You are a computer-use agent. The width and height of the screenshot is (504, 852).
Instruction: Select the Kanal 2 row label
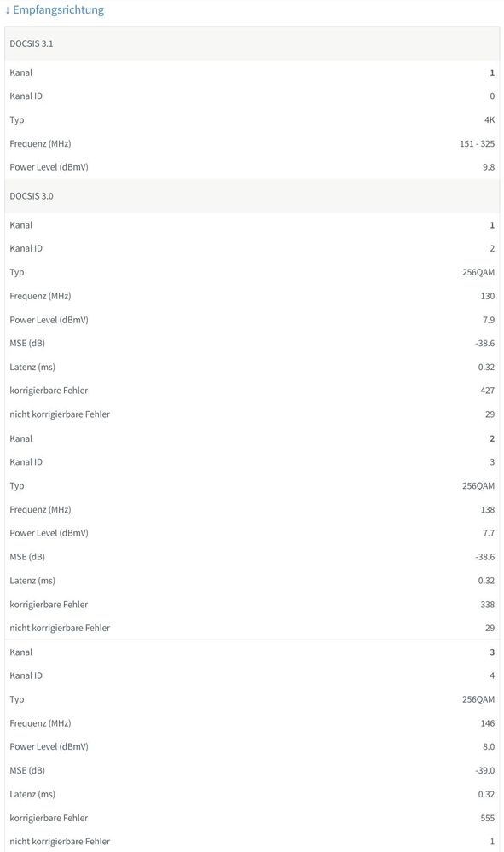[x=21, y=438]
